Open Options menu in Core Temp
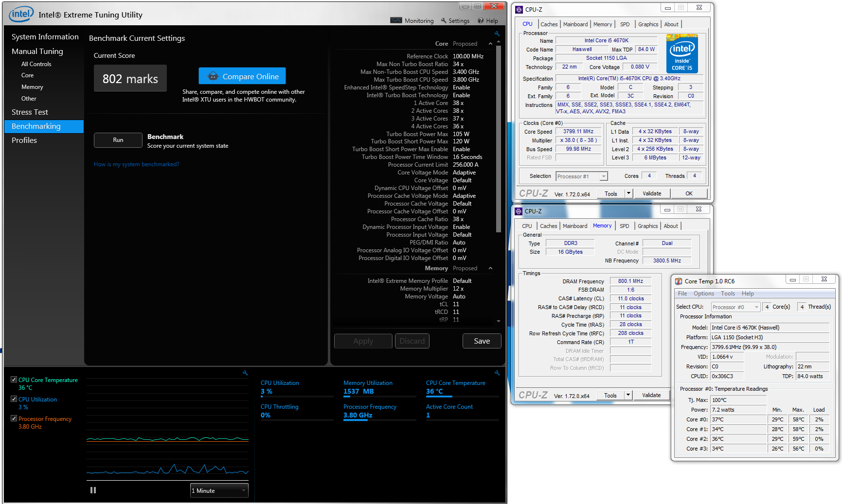Image resolution: width=842 pixels, height=504 pixels. coord(703,294)
